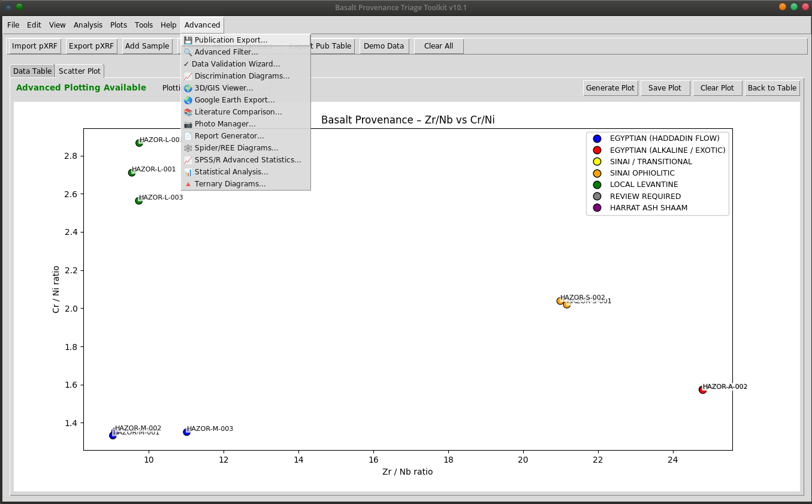Toggle the Data Validation Wizard checkmark
The width and height of the screenshot is (812, 504).
tap(186, 64)
